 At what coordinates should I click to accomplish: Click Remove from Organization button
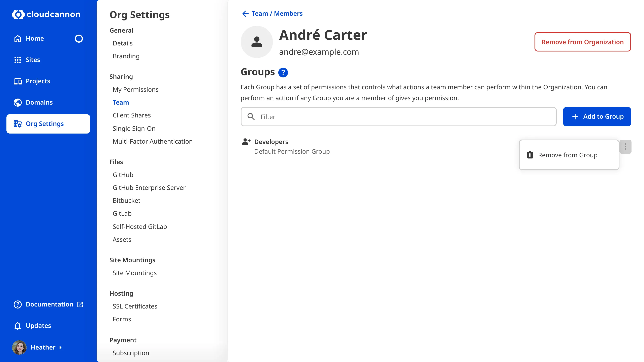pyautogui.click(x=582, y=42)
